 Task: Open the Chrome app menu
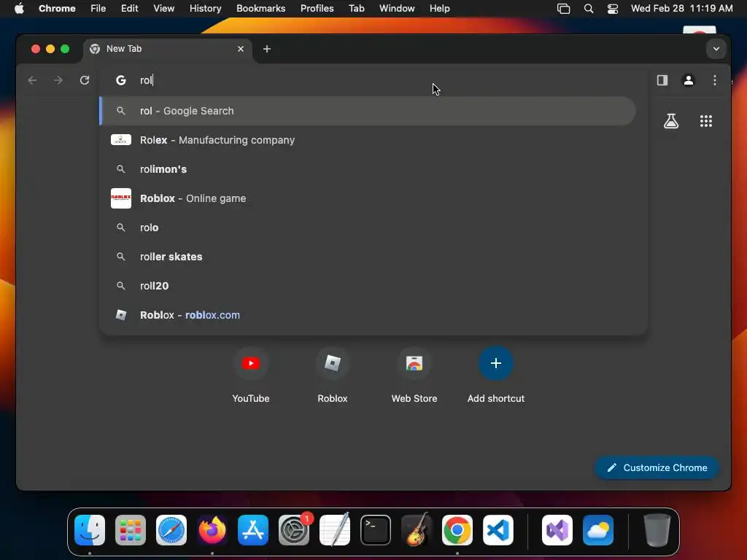click(x=57, y=8)
